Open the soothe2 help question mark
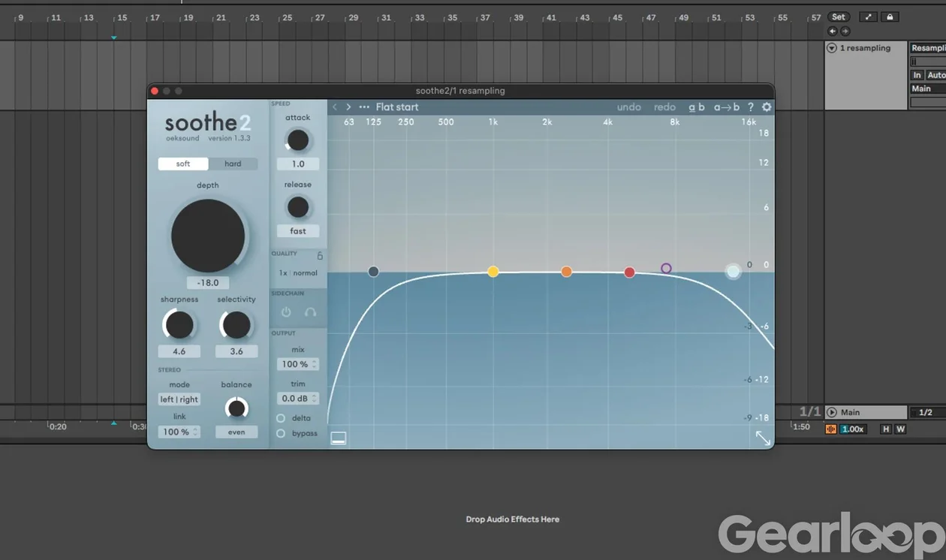This screenshot has width=946, height=560. coord(750,107)
